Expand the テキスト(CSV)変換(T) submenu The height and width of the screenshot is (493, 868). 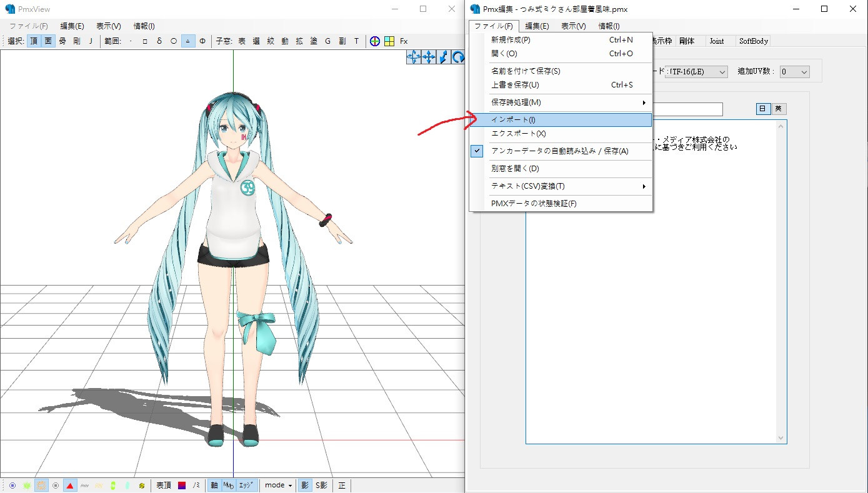click(561, 186)
